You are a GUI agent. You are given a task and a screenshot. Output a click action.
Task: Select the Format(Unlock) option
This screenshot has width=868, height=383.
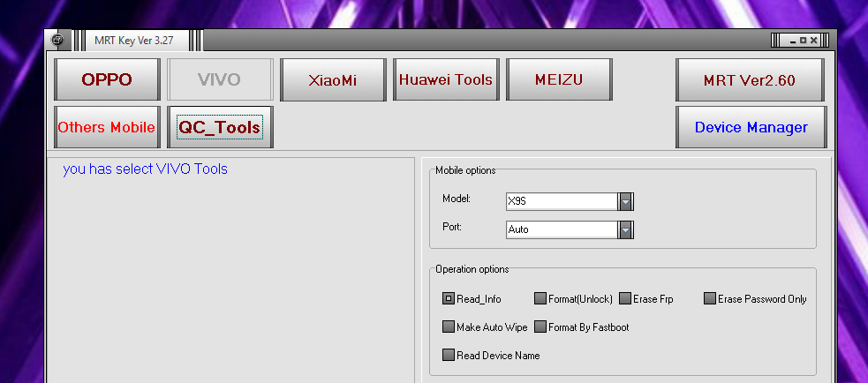point(573,299)
